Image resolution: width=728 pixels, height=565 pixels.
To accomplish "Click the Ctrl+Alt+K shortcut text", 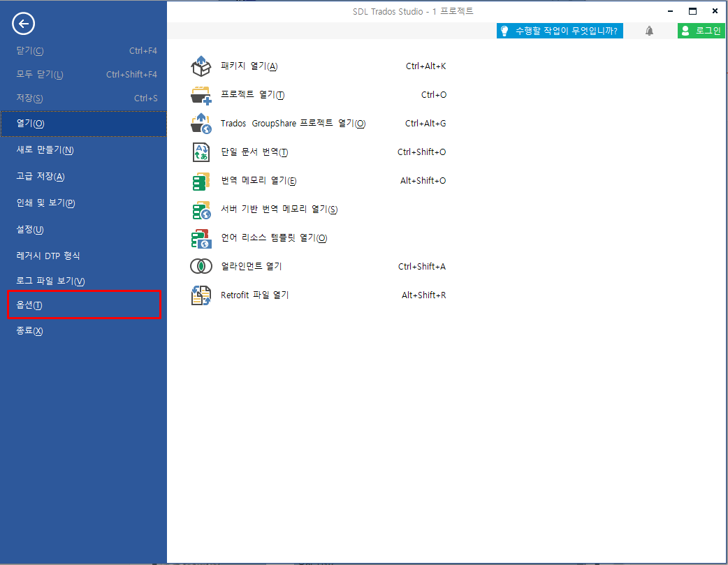I will [x=425, y=66].
